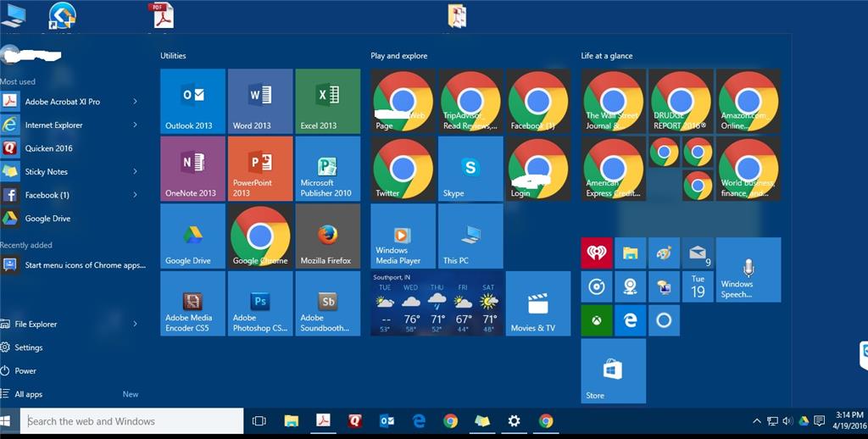Launch the Windows Media Player tile

403,236
